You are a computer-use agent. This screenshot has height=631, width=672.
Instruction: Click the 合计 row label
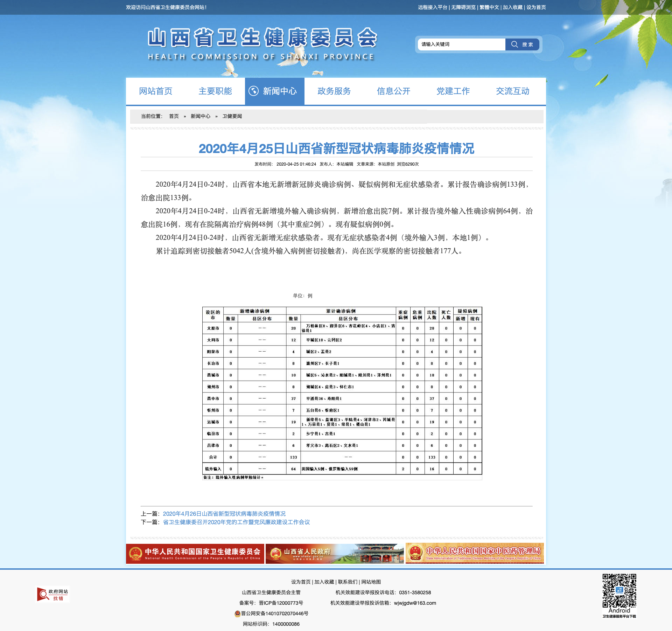[x=213, y=457]
